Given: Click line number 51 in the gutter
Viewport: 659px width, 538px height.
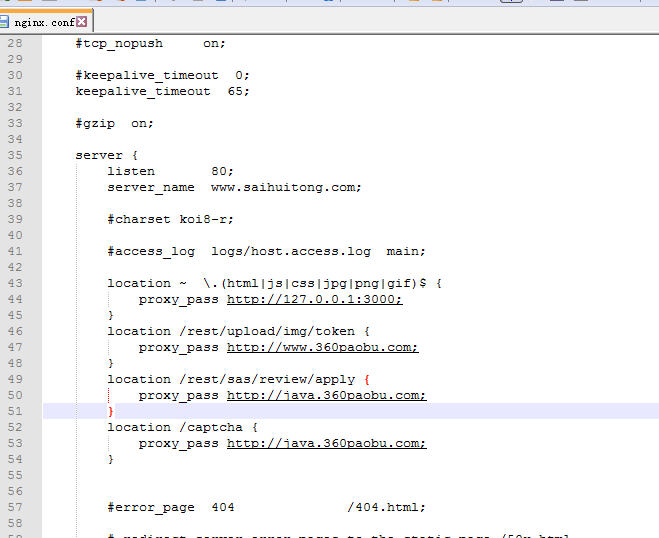Looking at the screenshot, I should (15, 411).
